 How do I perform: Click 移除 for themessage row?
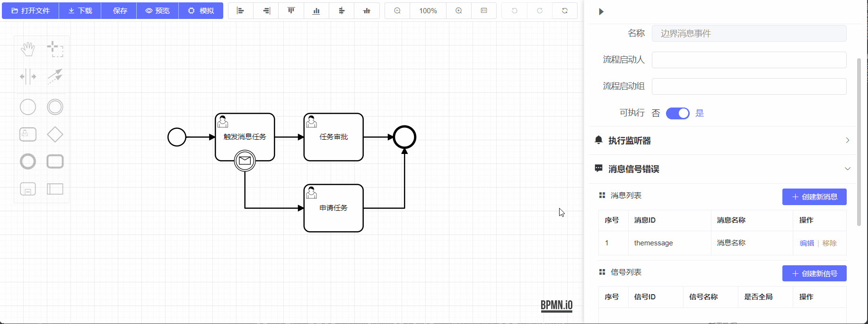pos(829,243)
